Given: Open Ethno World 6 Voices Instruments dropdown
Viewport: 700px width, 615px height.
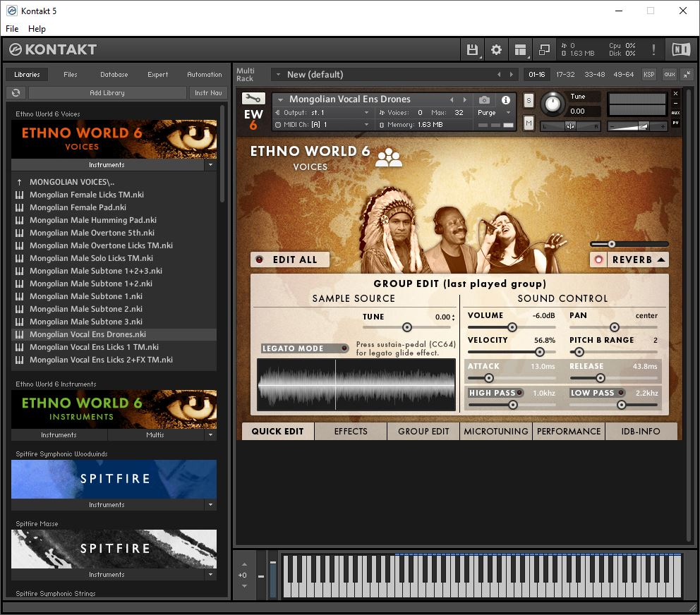Looking at the screenshot, I should click(211, 165).
